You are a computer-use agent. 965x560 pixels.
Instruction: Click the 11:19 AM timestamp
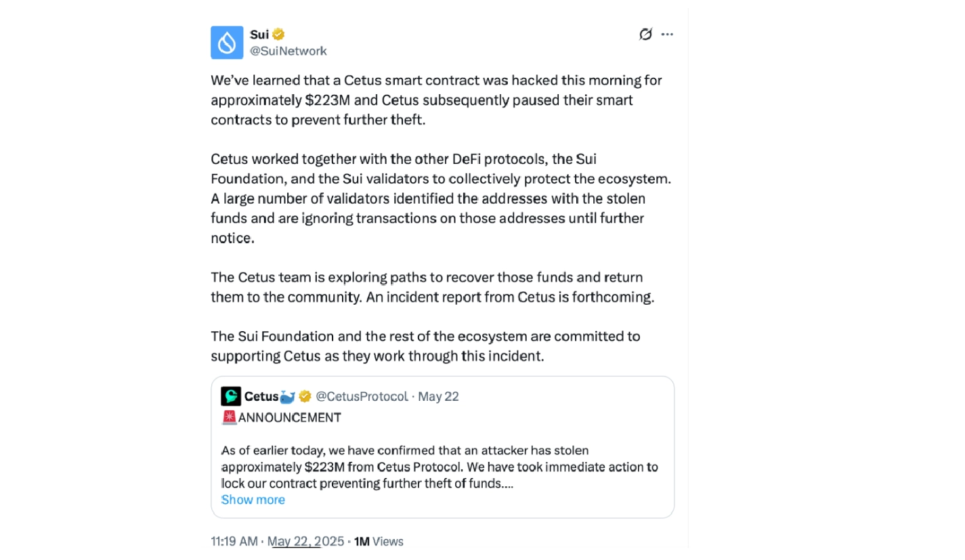[x=234, y=541]
